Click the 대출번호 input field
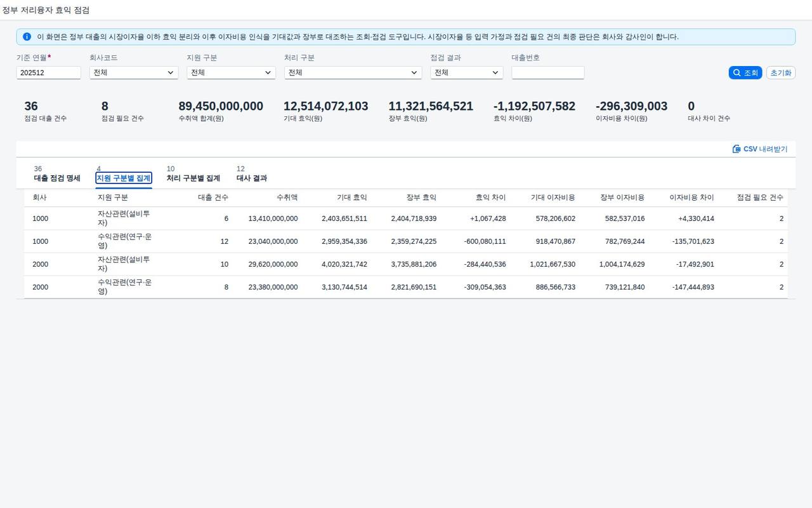The height and width of the screenshot is (508, 812). [x=548, y=73]
